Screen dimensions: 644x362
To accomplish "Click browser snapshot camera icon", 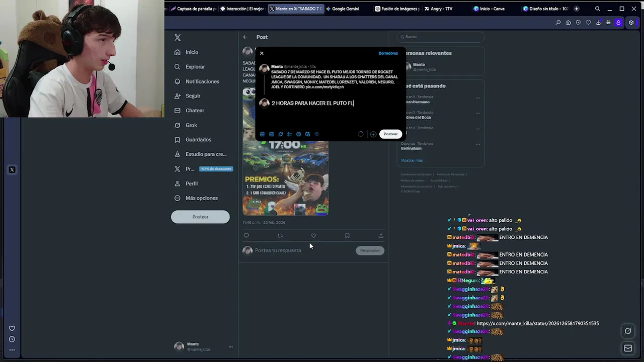I will (568, 23).
